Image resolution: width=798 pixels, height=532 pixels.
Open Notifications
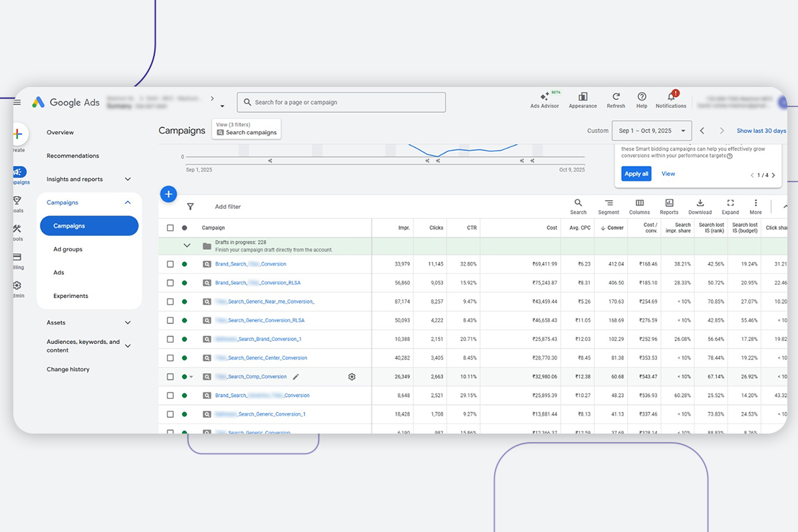click(670, 100)
